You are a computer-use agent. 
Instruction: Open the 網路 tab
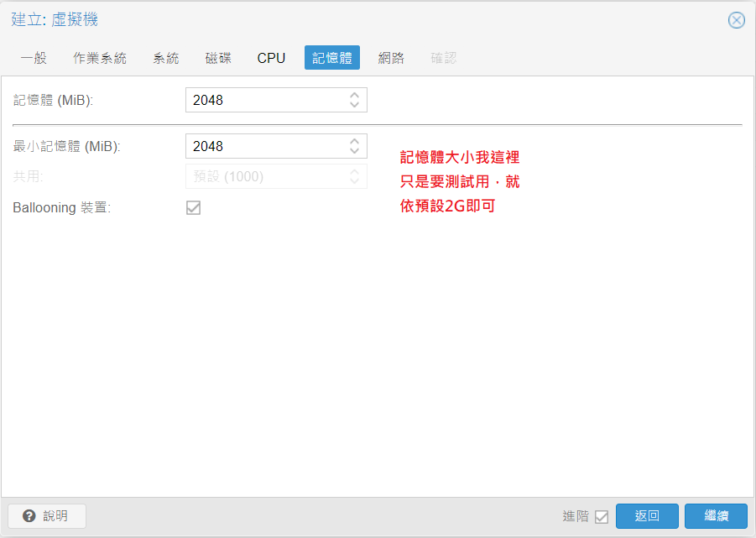pos(391,58)
